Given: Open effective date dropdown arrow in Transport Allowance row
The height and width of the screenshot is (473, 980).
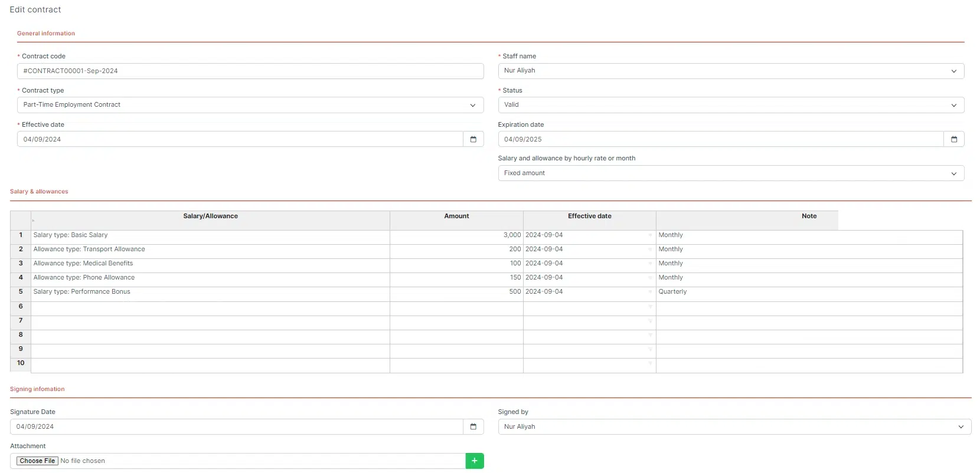Looking at the screenshot, I should (651, 249).
